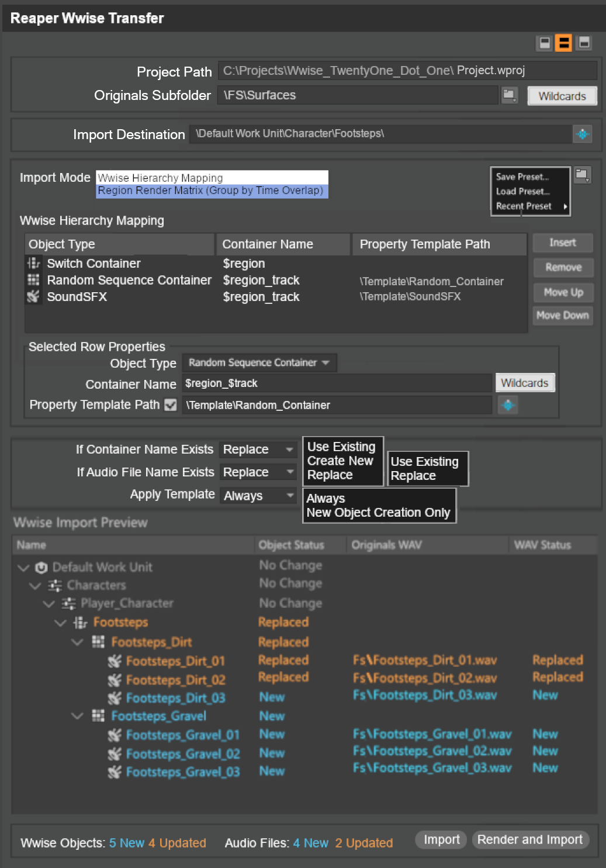606x868 pixels.
Task: Open the preset menu icon
Action: pyautogui.click(x=582, y=175)
